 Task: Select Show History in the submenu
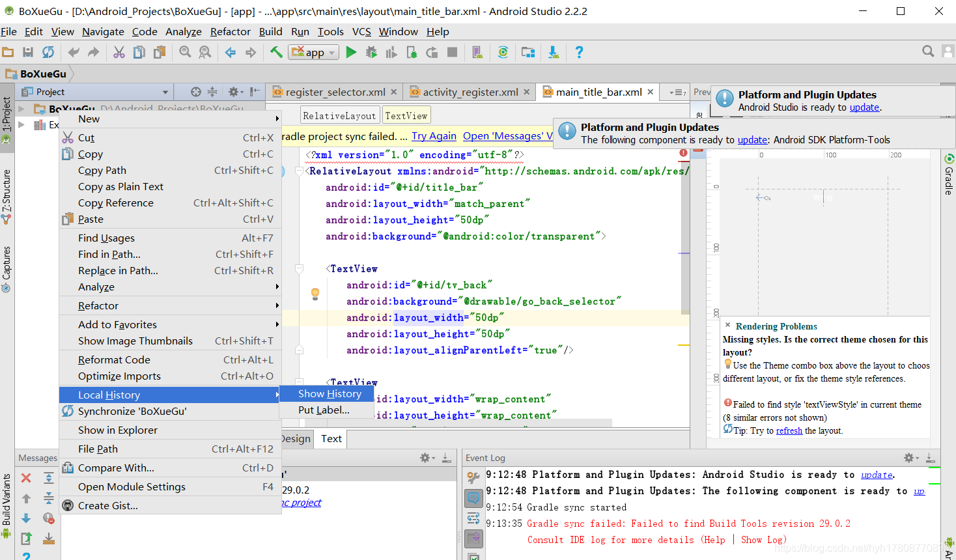[x=326, y=393]
